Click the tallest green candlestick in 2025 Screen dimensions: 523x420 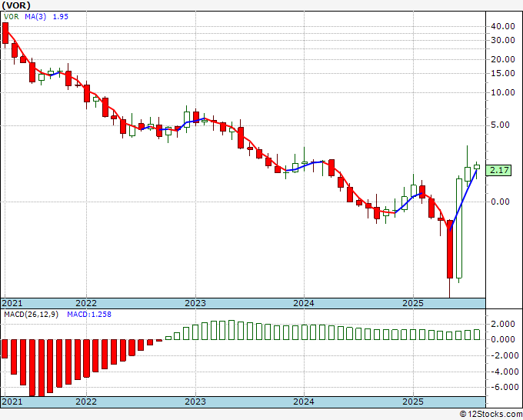(459, 228)
